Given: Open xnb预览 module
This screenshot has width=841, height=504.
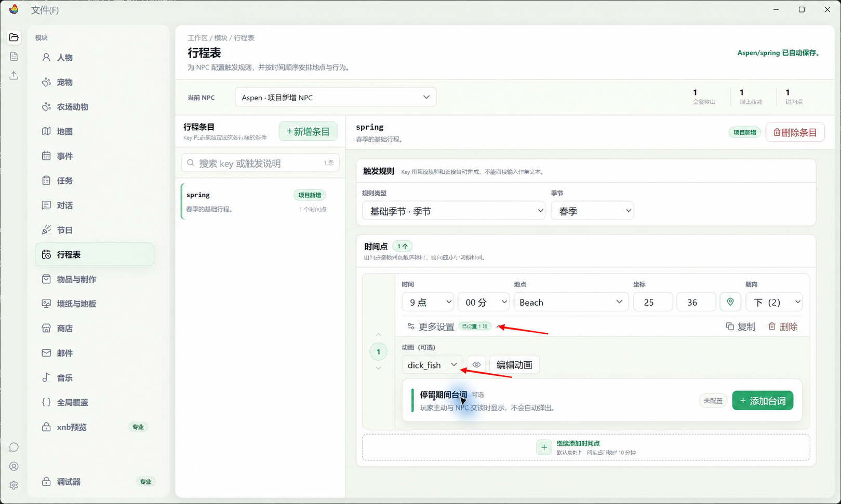Looking at the screenshot, I should [95, 427].
